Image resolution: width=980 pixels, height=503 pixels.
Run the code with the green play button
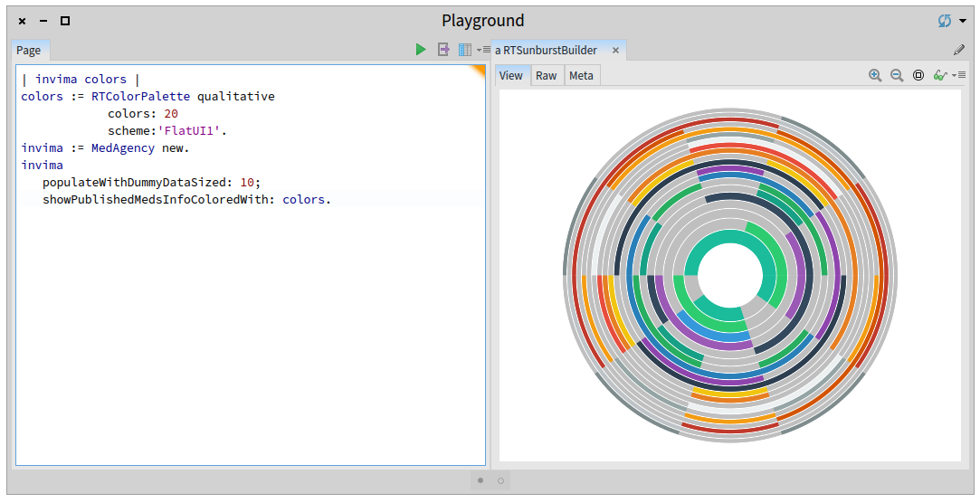tap(421, 50)
